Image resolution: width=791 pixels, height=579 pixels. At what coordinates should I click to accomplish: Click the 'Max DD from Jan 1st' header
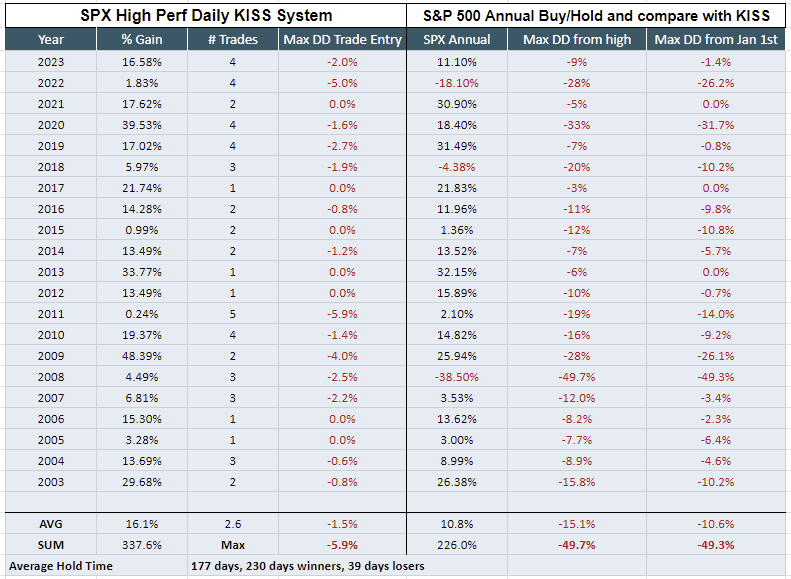click(716, 39)
